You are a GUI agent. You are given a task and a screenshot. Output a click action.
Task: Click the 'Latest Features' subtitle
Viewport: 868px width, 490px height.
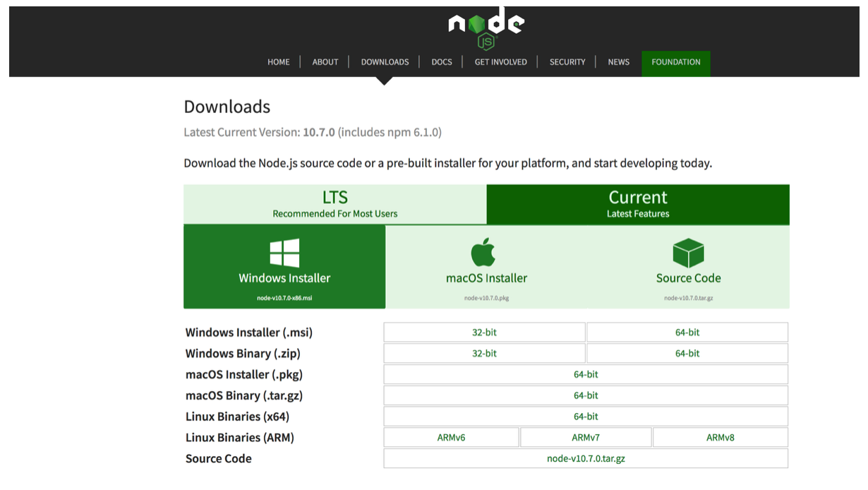(x=638, y=214)
